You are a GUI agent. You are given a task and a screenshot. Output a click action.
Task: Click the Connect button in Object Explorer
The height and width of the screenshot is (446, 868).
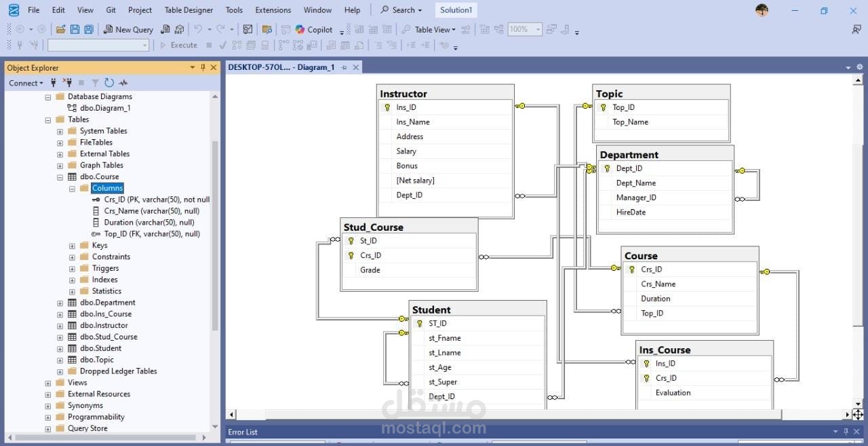21,83
